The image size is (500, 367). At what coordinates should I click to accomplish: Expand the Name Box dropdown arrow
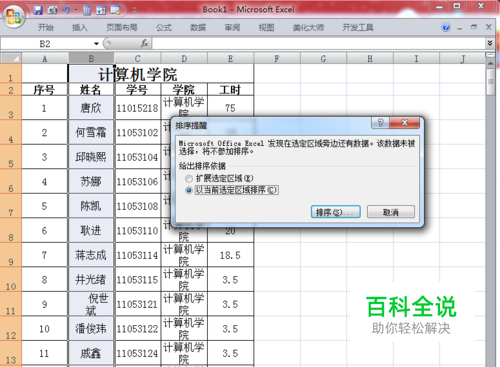click(96, 44)
